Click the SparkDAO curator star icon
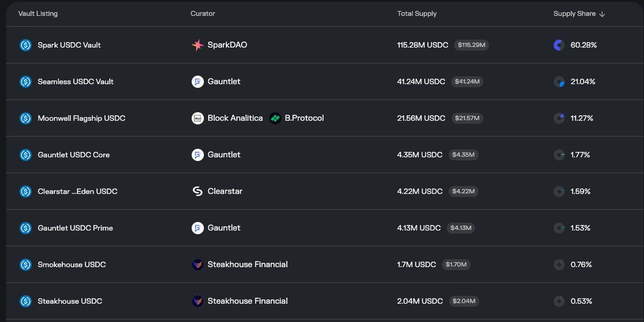The height and width of the screenshot is (322, 644). [198, 45]
